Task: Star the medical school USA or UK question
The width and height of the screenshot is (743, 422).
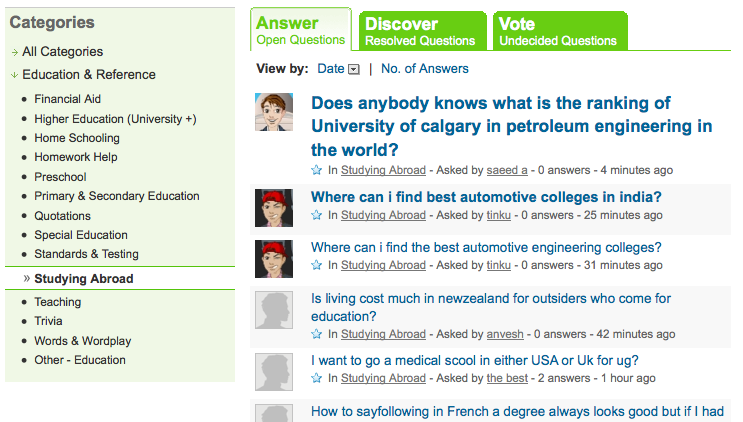Action: click(x=317, y=378)
